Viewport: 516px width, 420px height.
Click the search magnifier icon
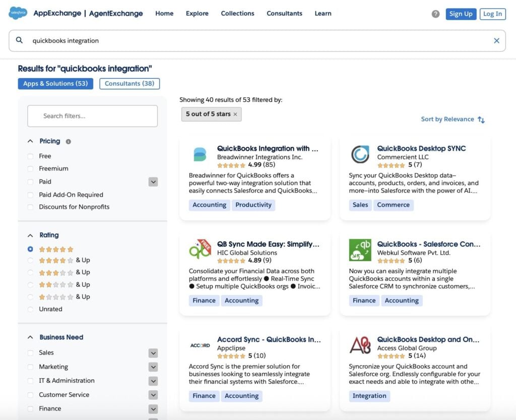pyautogui.click(x=20, y=40)
